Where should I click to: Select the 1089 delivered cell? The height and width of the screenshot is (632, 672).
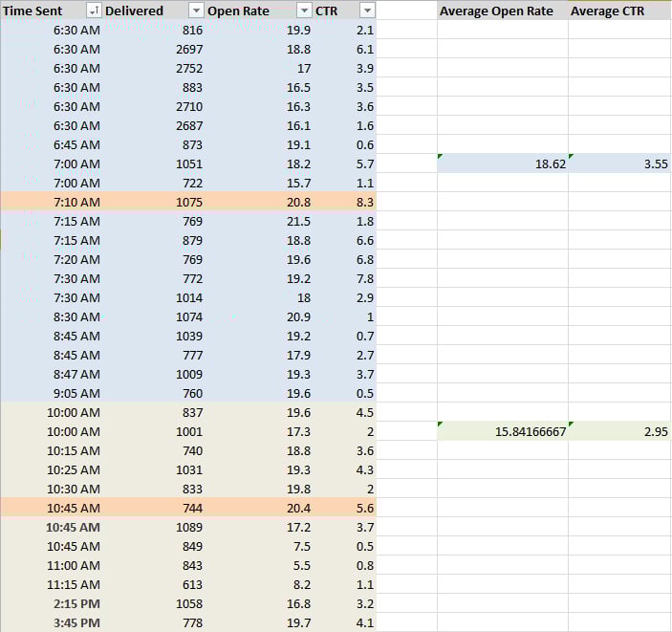[x=154, y=527]
